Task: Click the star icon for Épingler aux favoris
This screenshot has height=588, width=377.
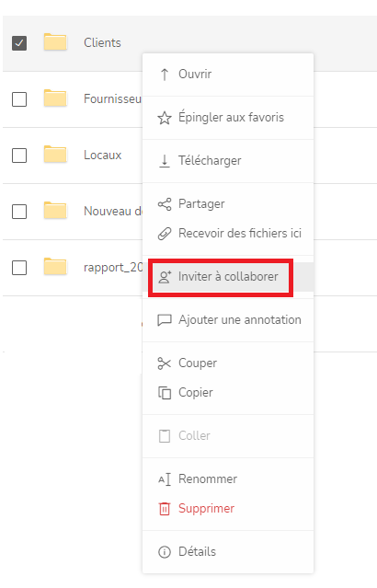Action: 165,118
